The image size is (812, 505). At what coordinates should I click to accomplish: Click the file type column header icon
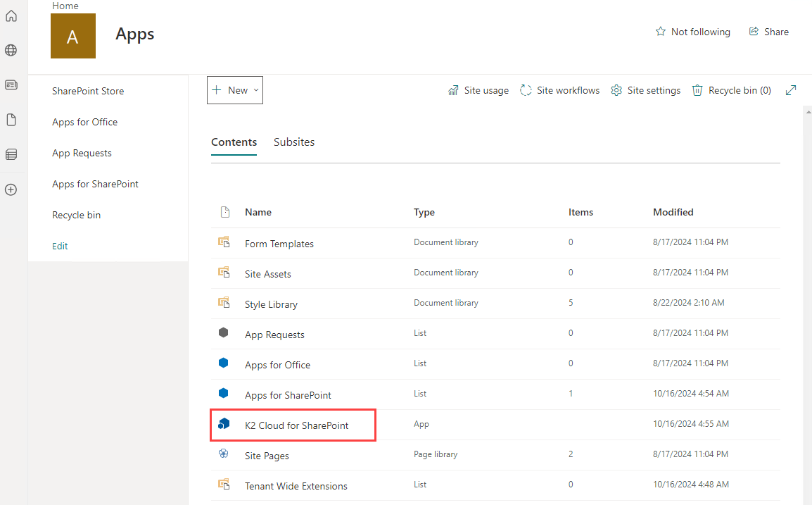[x=224, y=212]
